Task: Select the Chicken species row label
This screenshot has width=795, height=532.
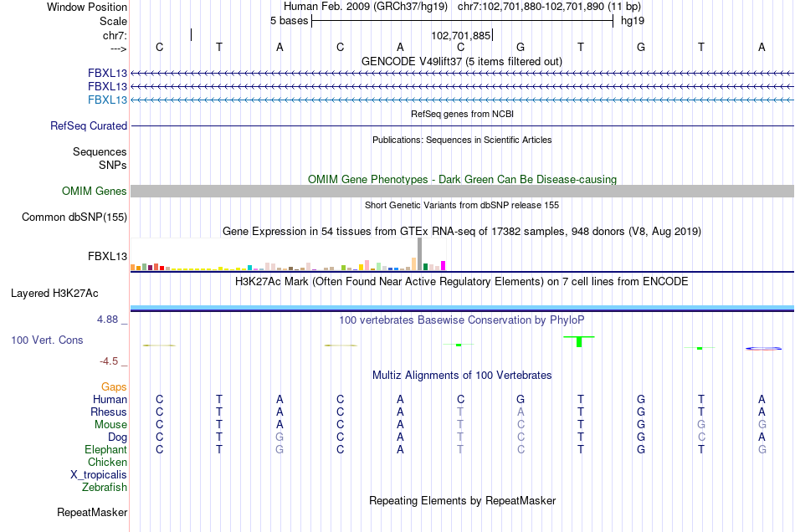Action: pos(107,462)
